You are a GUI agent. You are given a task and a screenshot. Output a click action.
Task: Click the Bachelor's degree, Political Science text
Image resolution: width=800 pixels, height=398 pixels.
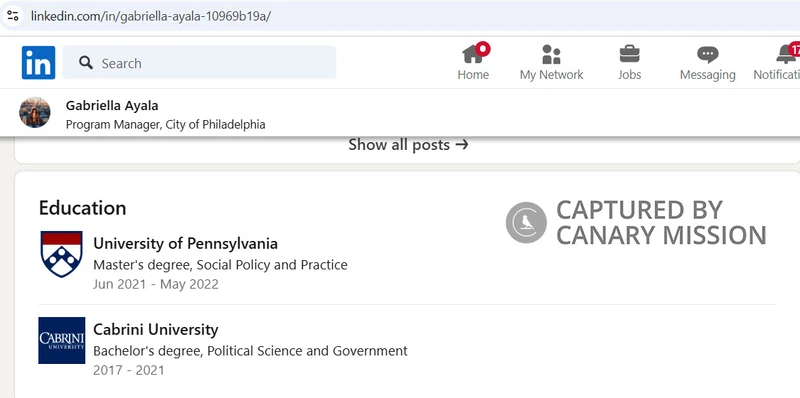coord(250,351)
